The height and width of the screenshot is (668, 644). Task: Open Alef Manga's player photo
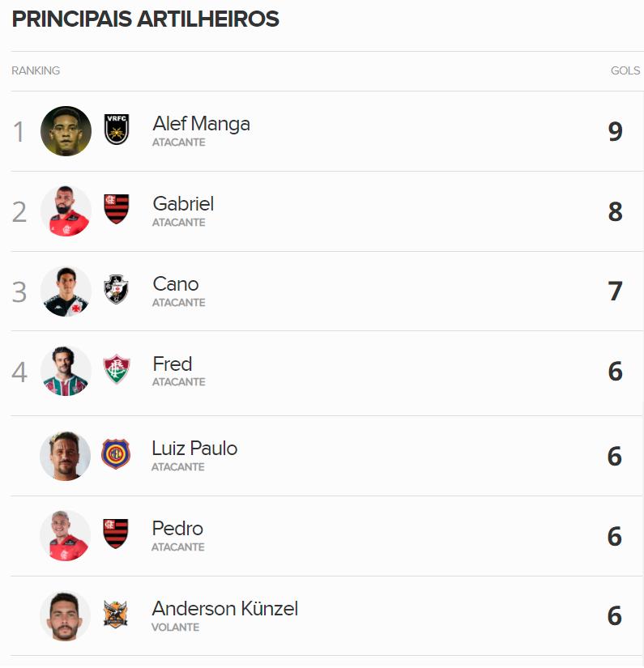pyautogui.click(x=66, y=131)
